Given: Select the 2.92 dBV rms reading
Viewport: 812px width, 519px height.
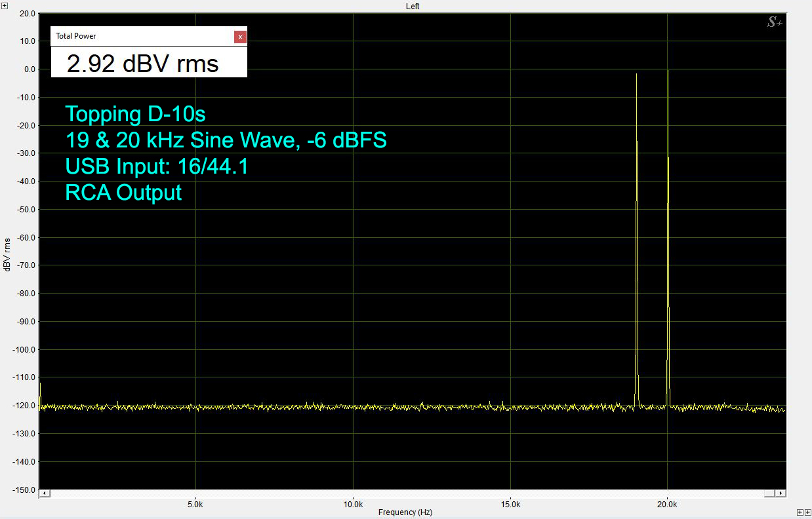Looking at the screenshot, I should tap(143, 64).
